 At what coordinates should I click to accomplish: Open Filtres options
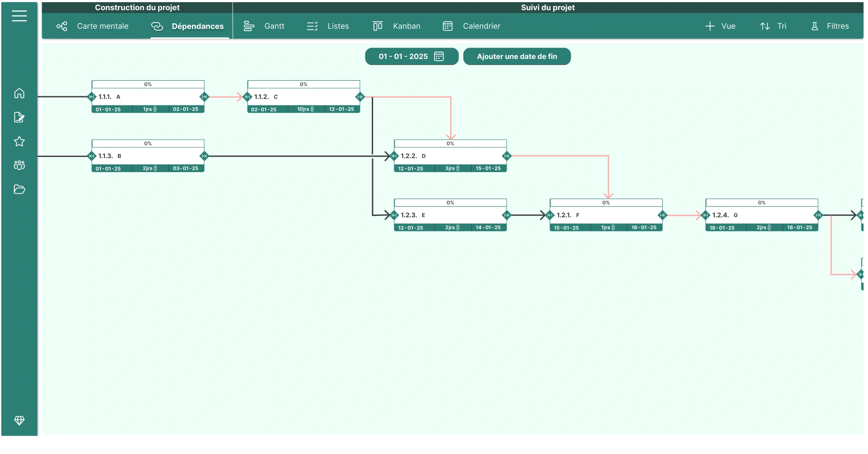[829, 26]
